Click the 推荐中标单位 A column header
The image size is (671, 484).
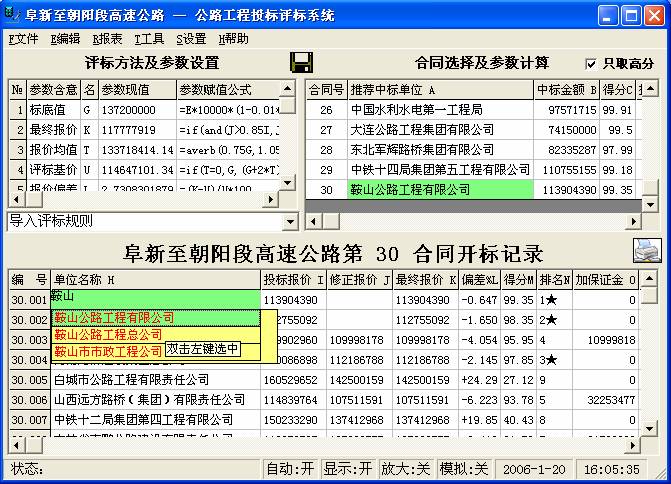pos(440,90)
